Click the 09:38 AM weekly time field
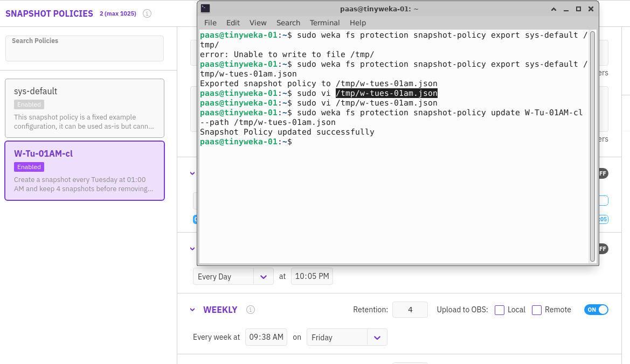The width and height of the screenshot is (630, 364). coord(266,337)
